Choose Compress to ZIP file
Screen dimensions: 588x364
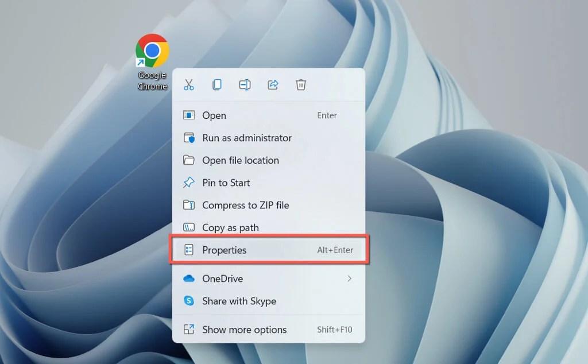pyautogui.click(x=269, y=206)
